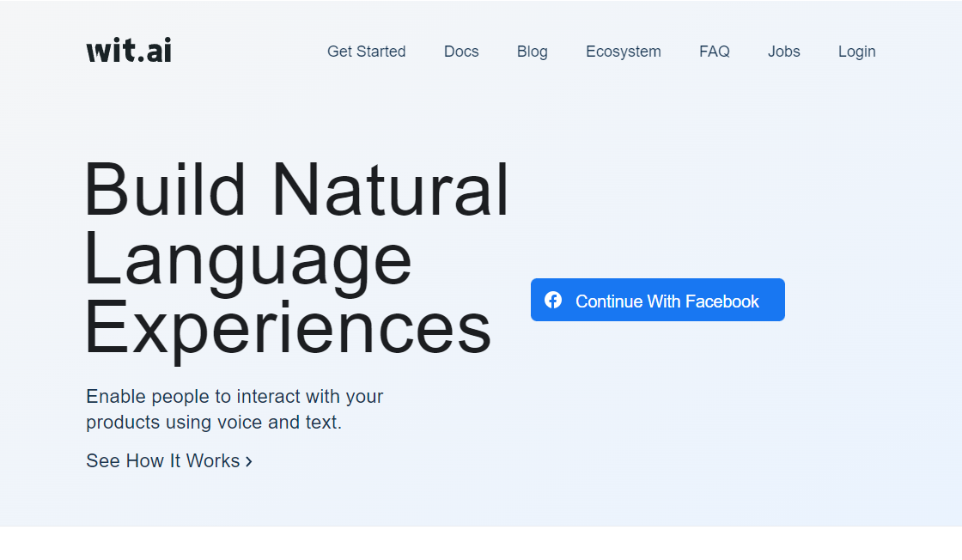962x560 pixels.
Task: Click the "products using voice and text" line
Action: pos(214,423)
